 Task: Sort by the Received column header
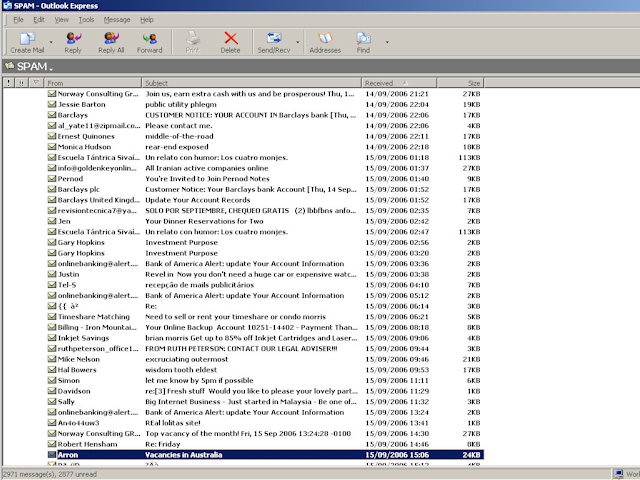(x=399, y=83)
